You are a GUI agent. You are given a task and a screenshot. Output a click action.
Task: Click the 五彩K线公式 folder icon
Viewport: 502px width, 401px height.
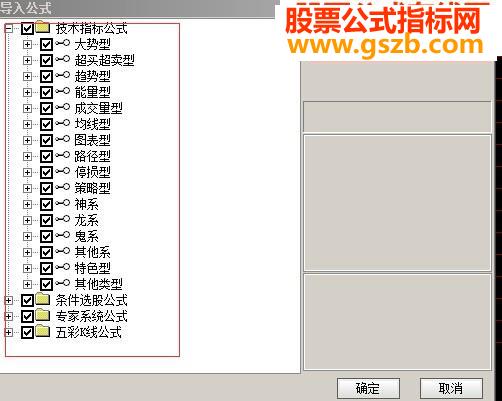click(43, 331)
